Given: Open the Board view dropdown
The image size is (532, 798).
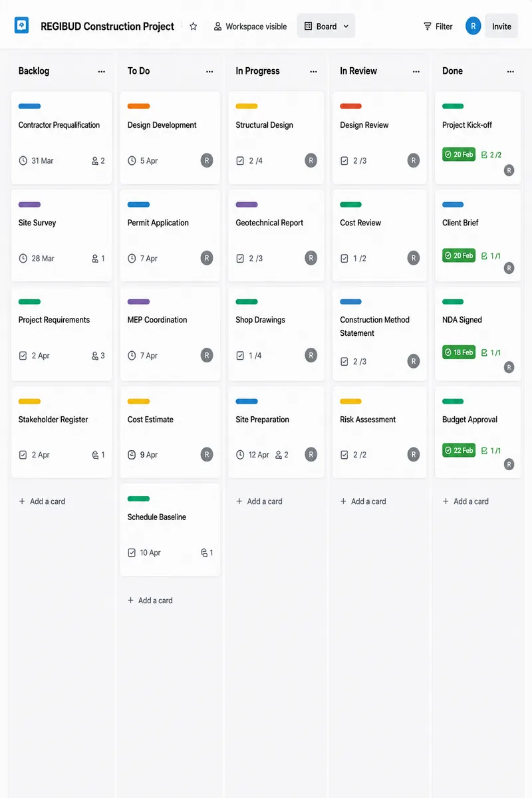Looking at the screenshot, I should click(326, 27).
